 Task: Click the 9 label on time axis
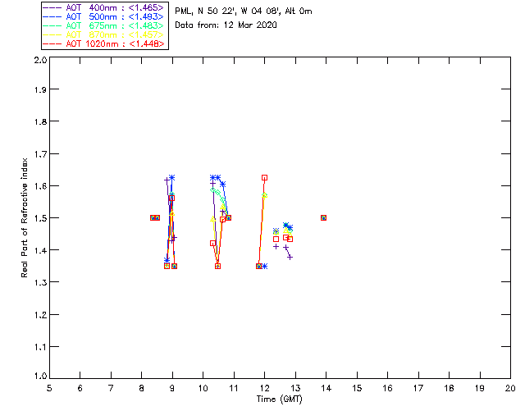click(172, 388)
